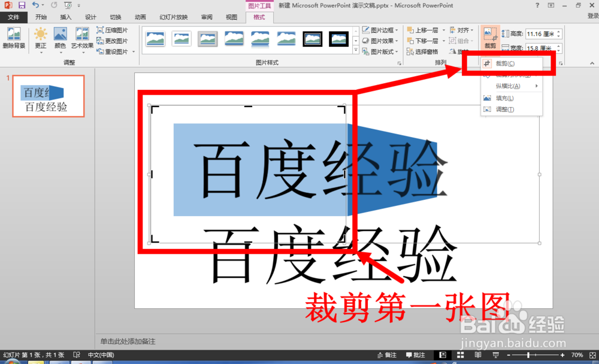The image size is (599, 364).
Task: Open the Help question mark icon
Action: [x=537, y=5]
